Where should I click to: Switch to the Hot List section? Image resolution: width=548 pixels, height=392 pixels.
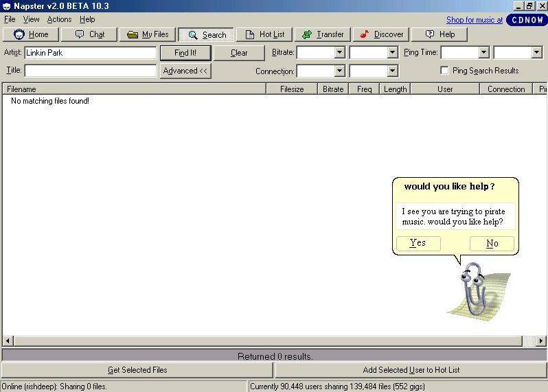pyautogui.click(x=264, y=34)
